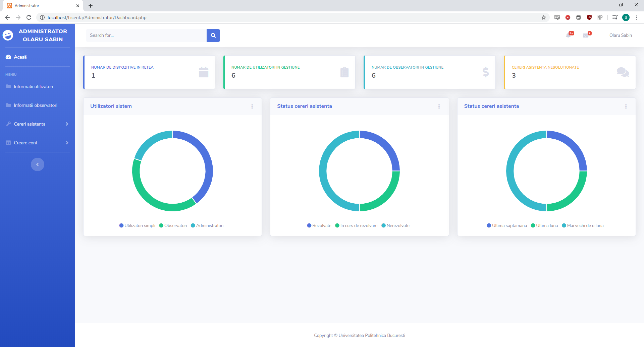Expand the Creare cont menu
This screenshot has height=347, width=644.
25,142
